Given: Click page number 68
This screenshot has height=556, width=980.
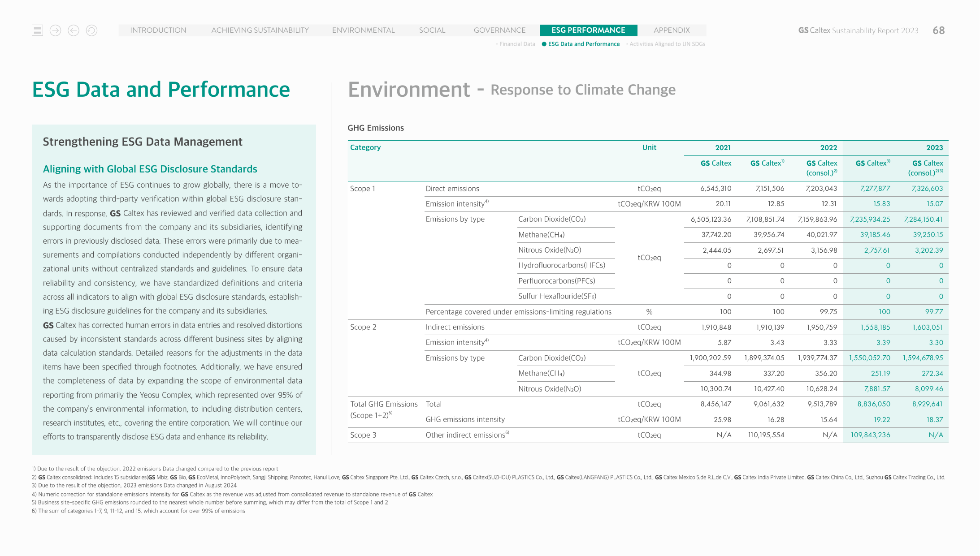Looking at the screenshot, I should pyautogui.click(x=939, y=30).
